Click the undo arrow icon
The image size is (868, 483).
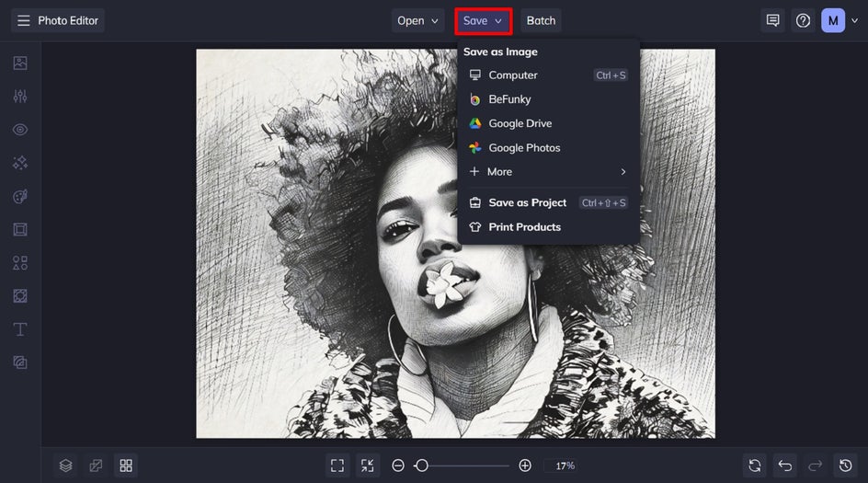coord(784,466)
